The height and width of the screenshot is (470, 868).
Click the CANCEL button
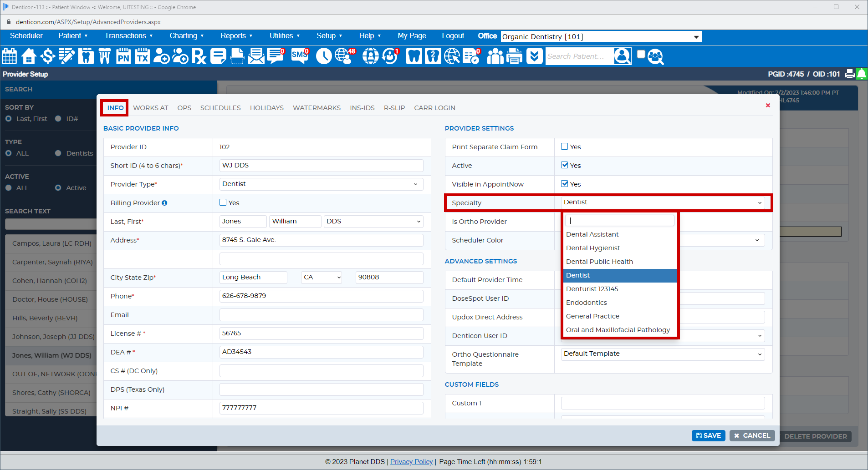coord(752,435)
